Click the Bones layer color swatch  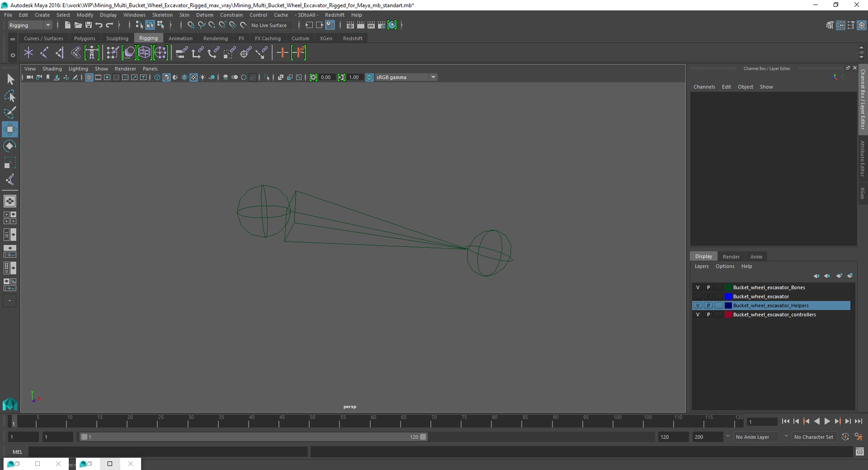click(x=728, y=287)
